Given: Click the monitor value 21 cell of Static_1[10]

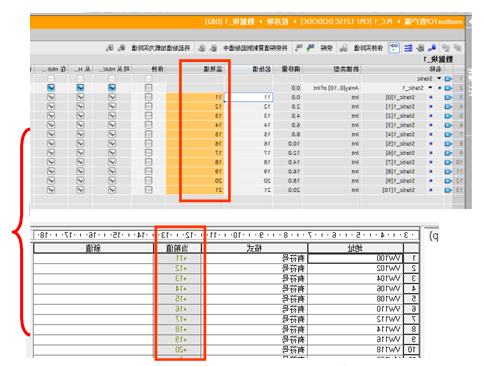Looking at the screenshot, I should coord(195,190).
